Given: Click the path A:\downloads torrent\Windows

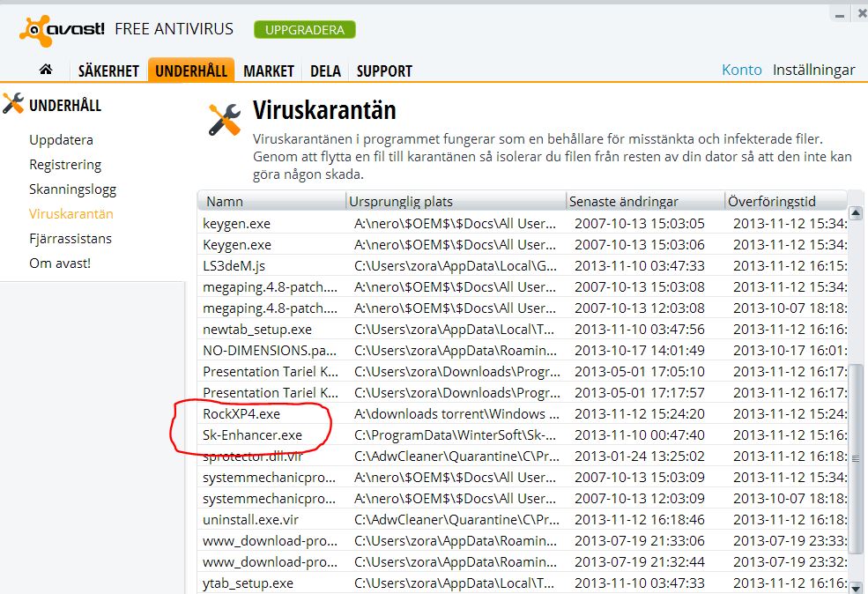Looking at the screenshot, I should coord(456,414).
